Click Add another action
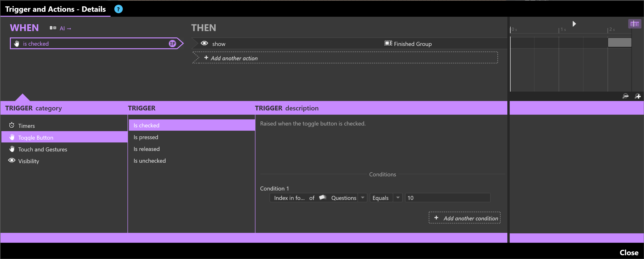Viewport: 644px width, 259px height. tap(234, 58)
